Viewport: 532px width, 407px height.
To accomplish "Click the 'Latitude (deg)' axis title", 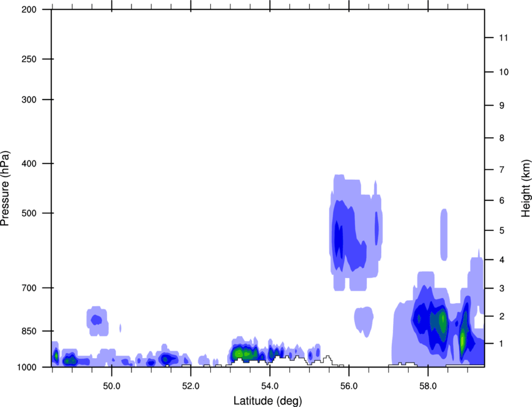I will point(267,401).
